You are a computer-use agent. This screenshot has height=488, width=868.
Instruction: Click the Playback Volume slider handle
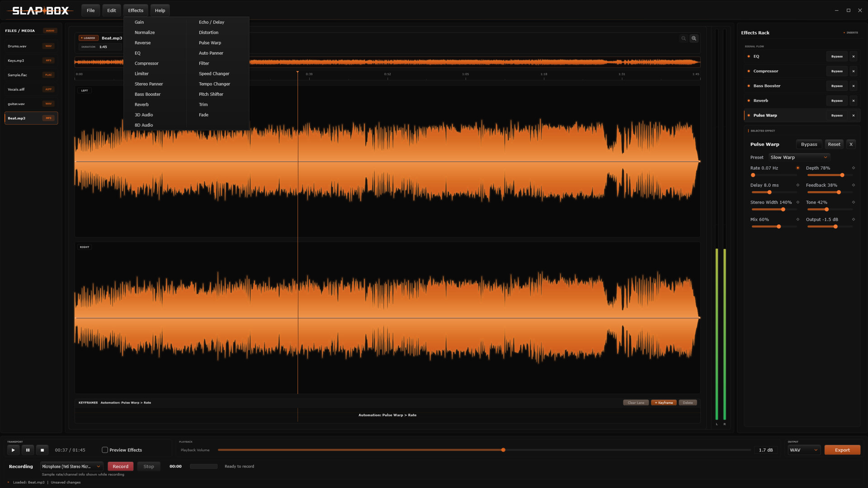(x=503, y=450)
